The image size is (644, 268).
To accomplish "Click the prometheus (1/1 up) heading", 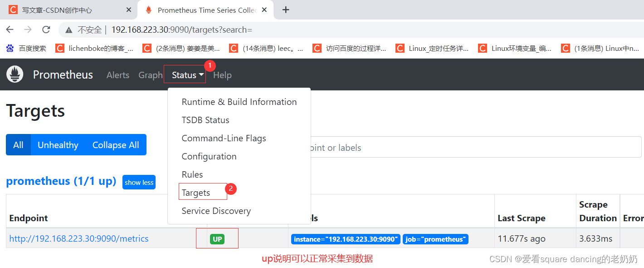I will [x=61, y=181].
